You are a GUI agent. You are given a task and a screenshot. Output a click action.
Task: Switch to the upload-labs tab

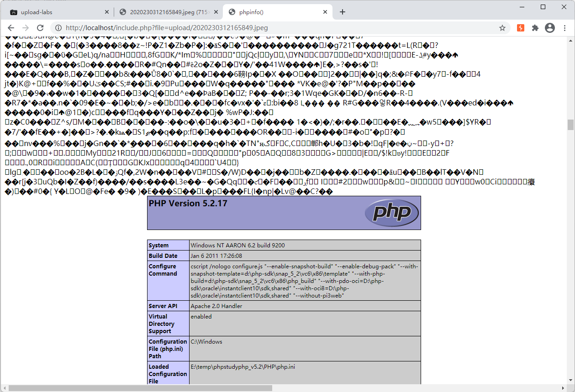[x=55, y=12]
